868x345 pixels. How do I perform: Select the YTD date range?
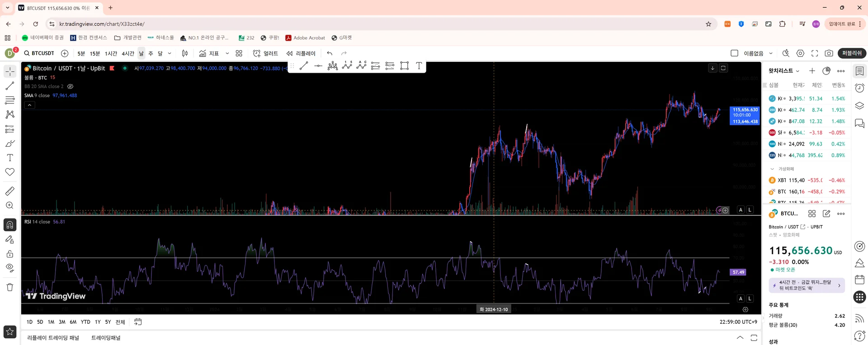(x=85, y=322)
